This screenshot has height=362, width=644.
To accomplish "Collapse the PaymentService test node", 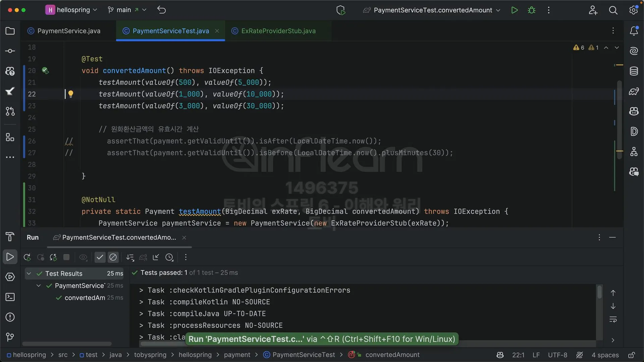I will 39,286.
